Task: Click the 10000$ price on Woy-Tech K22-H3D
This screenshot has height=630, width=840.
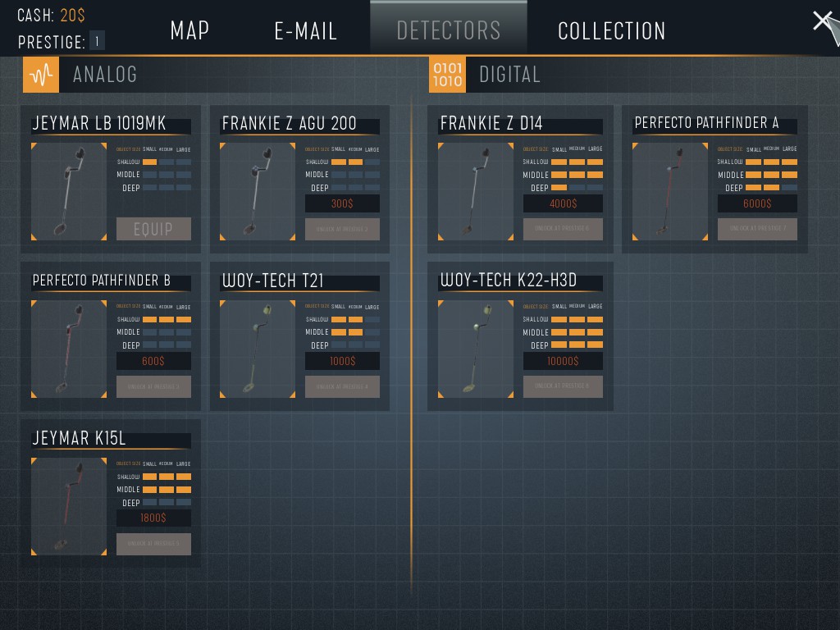Action: 563,362
